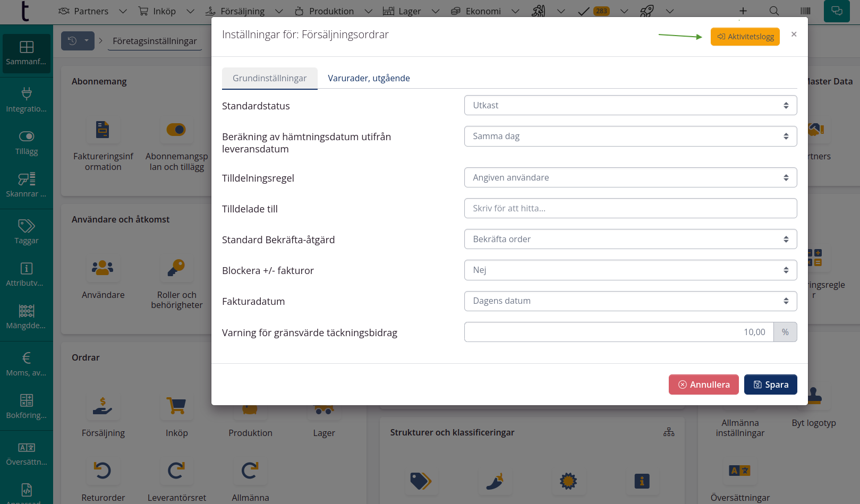Open the Standardstatus dropdown showing Utkast
860x504 pixels.
point(630,105)
